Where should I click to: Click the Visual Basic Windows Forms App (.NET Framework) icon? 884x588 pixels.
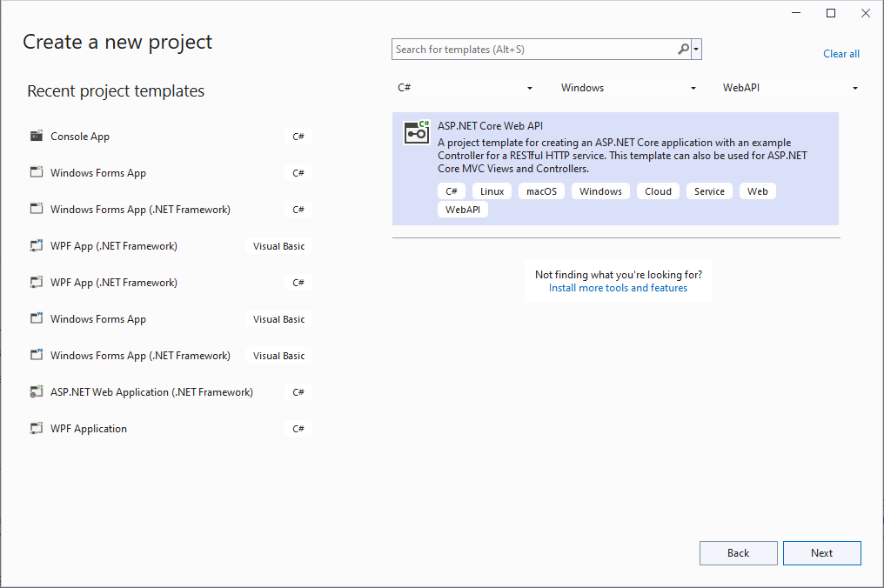point(37,355)
